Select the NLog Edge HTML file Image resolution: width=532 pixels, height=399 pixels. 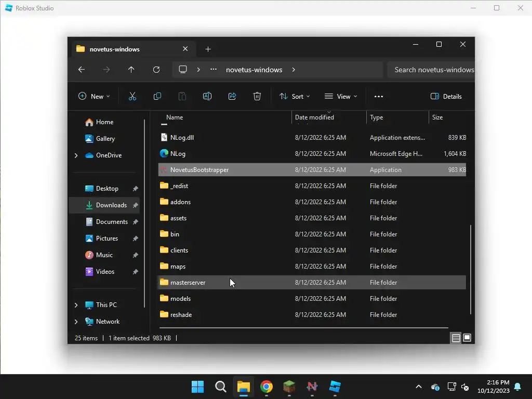point(312,154)
